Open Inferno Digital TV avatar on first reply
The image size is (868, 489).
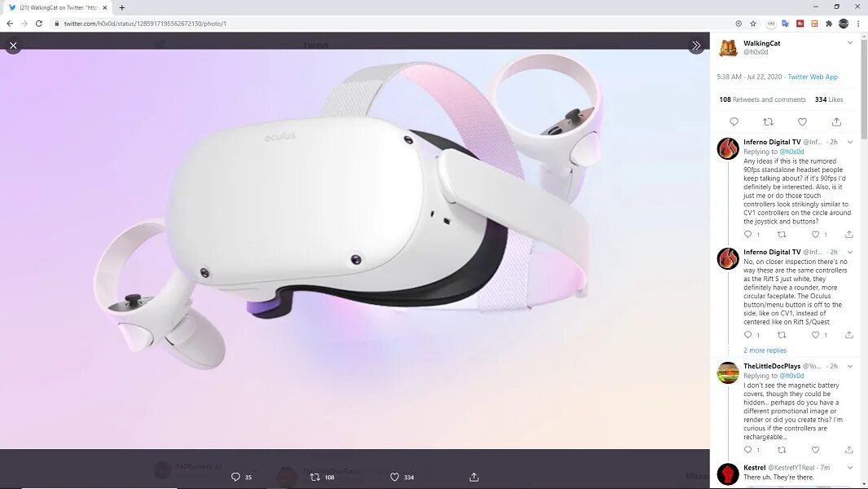(x=728, y=148)
